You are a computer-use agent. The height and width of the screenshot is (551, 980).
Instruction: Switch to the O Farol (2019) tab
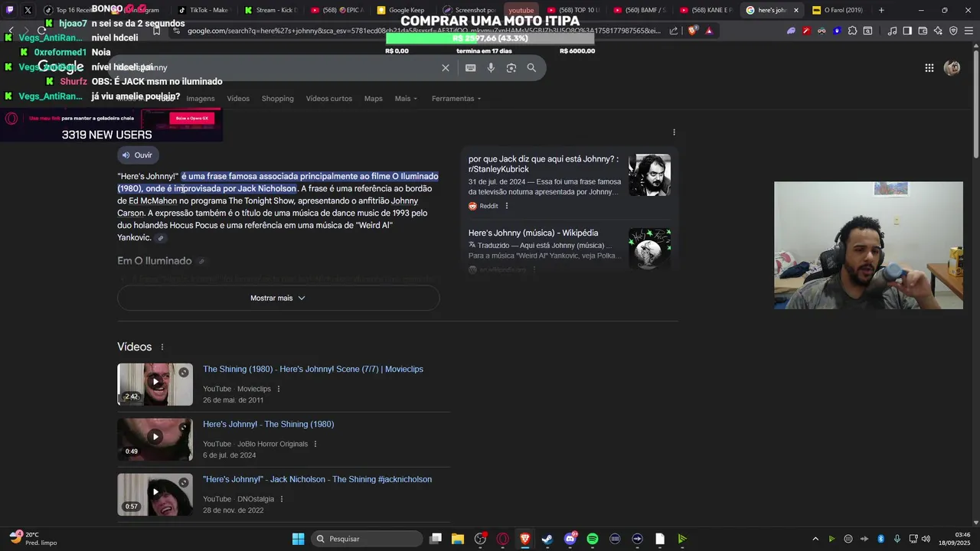point(838,10)
